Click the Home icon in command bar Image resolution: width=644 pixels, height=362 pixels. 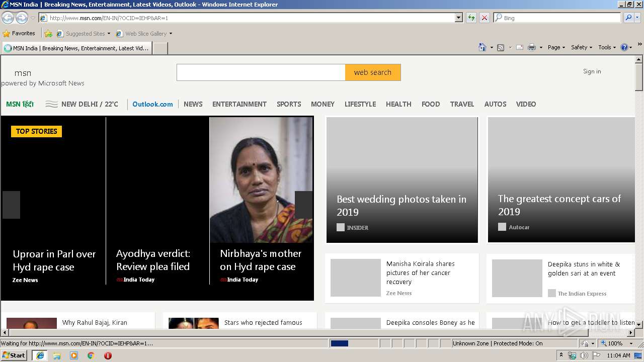(482, 47)
